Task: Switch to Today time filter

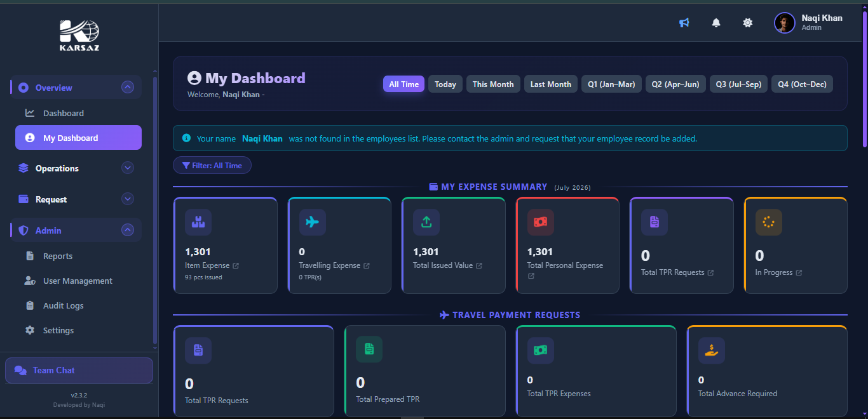Action: [445, 84]
